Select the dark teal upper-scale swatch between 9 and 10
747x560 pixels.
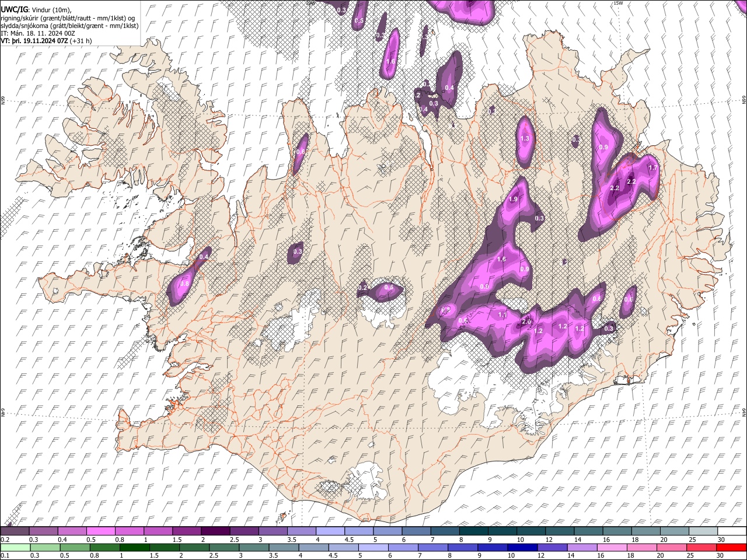click(502, 531)
